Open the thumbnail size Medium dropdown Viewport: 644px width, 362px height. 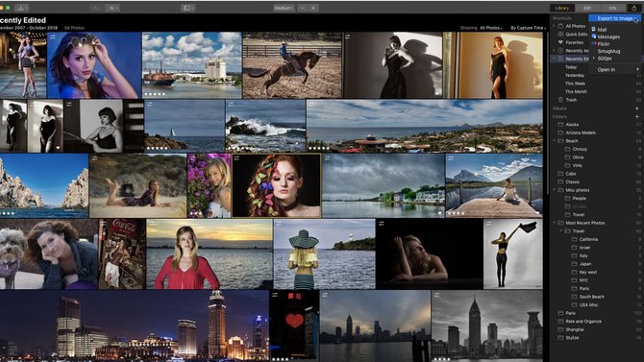pyautogui.click(x=284, y=8)
